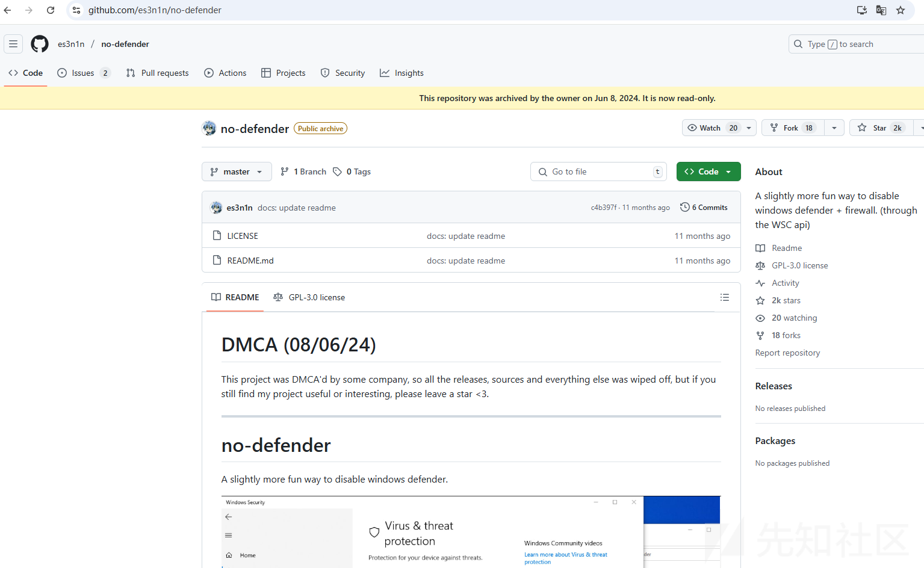Viewport: 924px width, 568px height.
Task: Open commit hash c4b397f
Action: coord(604,208)
